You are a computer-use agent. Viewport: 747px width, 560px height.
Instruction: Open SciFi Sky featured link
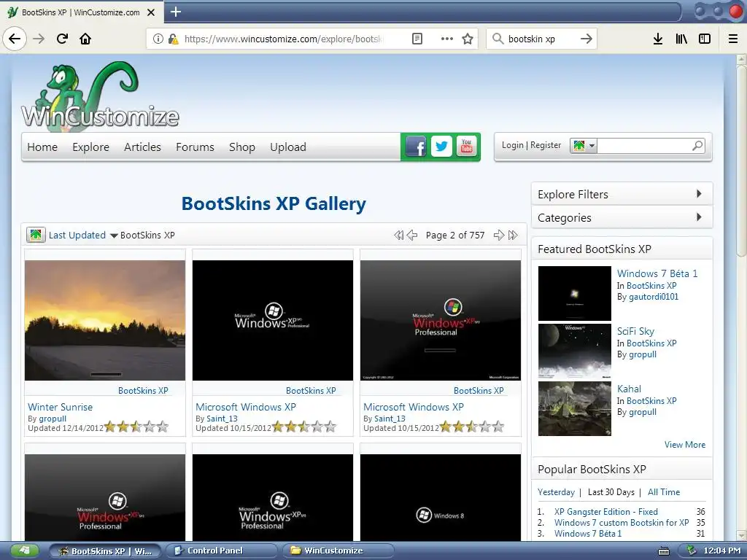pyautogui.click(x=635, y=331)
